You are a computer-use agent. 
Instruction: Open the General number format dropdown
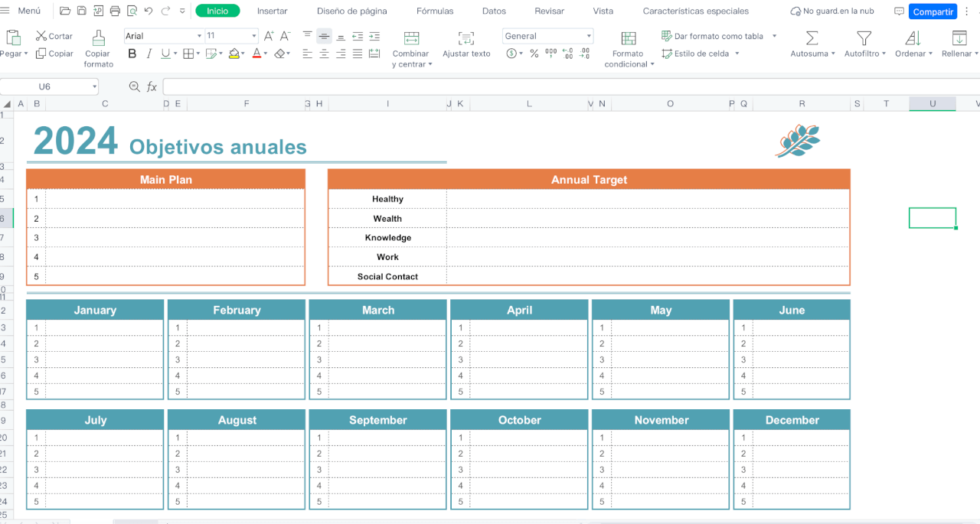pyautogui.click(x=588, y=36)
